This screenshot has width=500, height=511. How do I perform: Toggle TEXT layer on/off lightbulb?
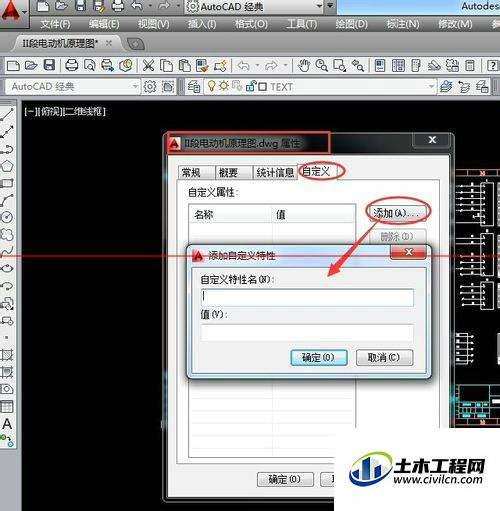point(211,86)
